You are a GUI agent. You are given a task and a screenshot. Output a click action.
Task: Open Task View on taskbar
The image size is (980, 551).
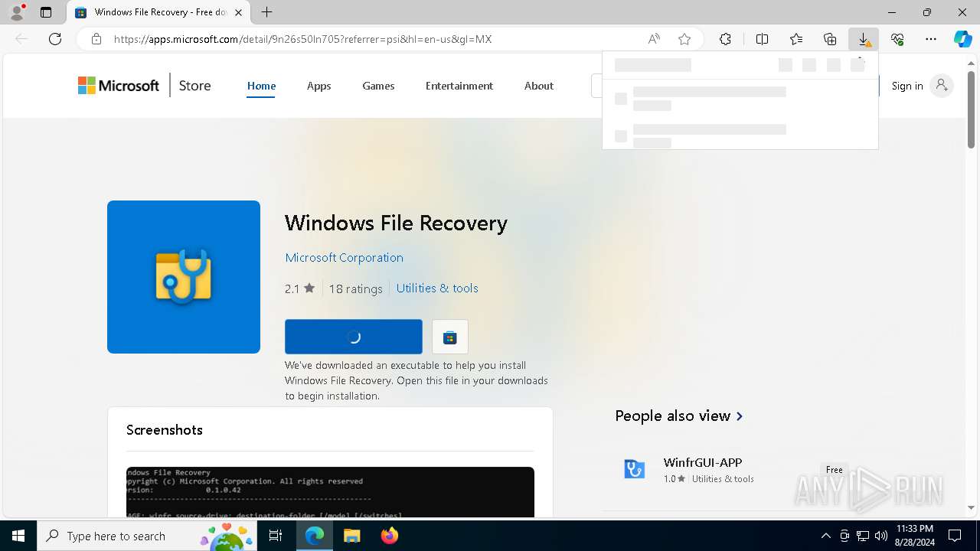pyautogui.click(x=276, y=536)
